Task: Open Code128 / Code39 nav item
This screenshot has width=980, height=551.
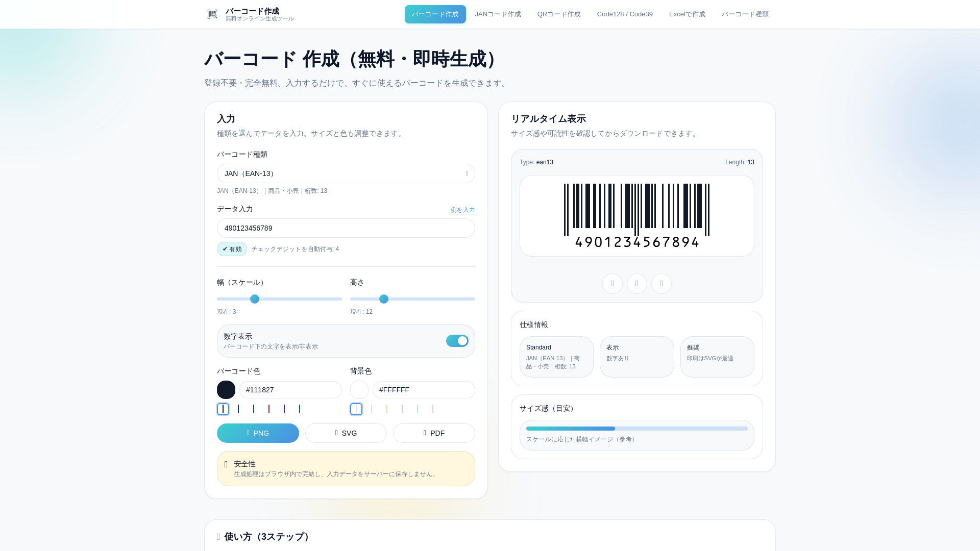Action: point(625,14)
